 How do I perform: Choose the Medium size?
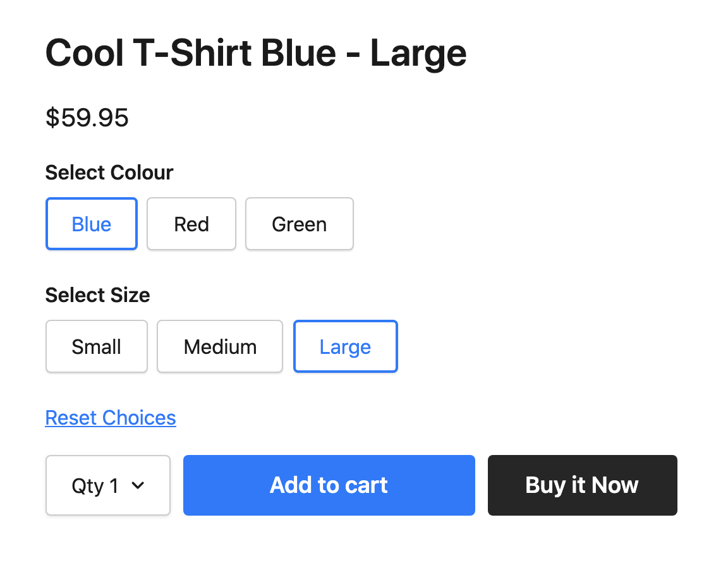point(219,346)
